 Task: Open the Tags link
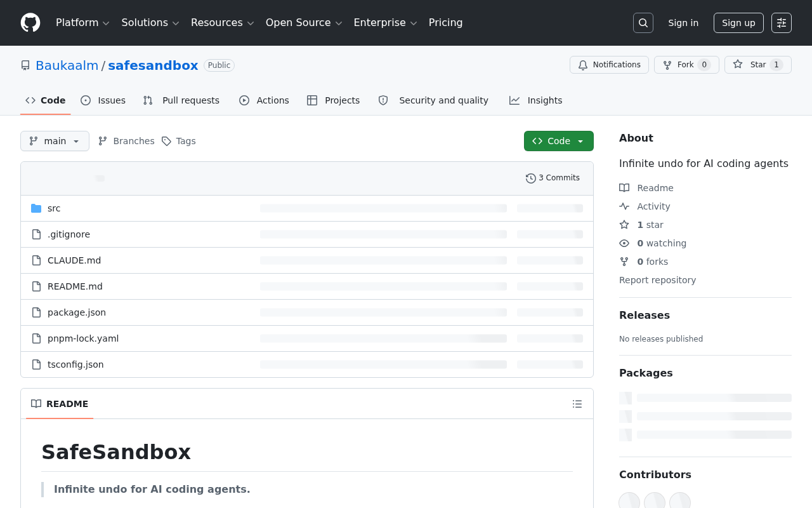(179, 141)
